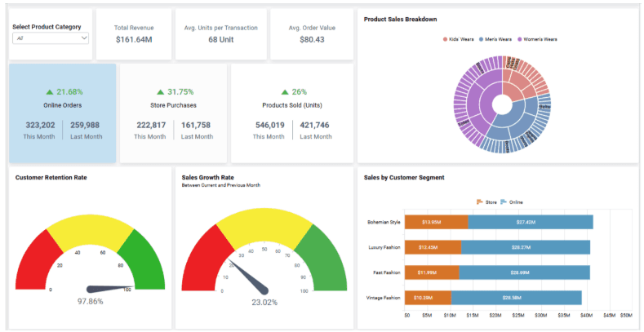Click the Bohemian Style axis label
This screenshot has height=332, width=644.
[384, 223]
